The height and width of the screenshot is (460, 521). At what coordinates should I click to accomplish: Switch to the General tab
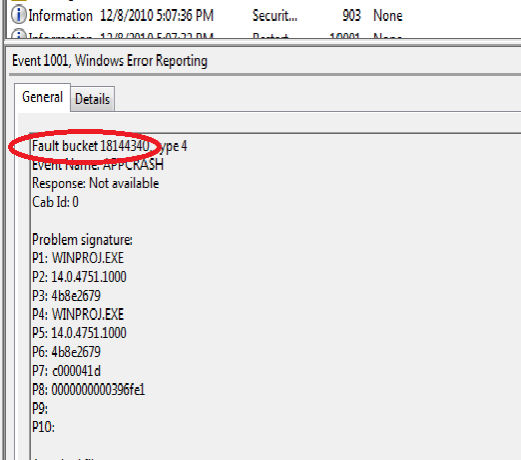coord(42,97)
